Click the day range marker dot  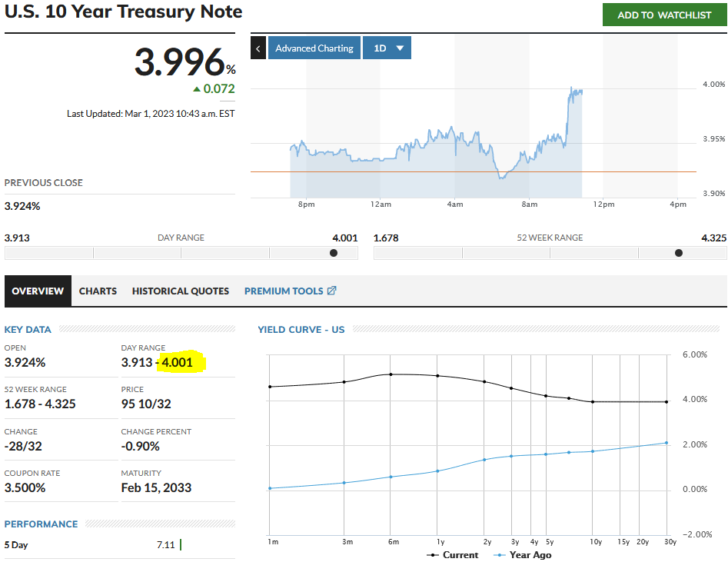coord(334,253)
